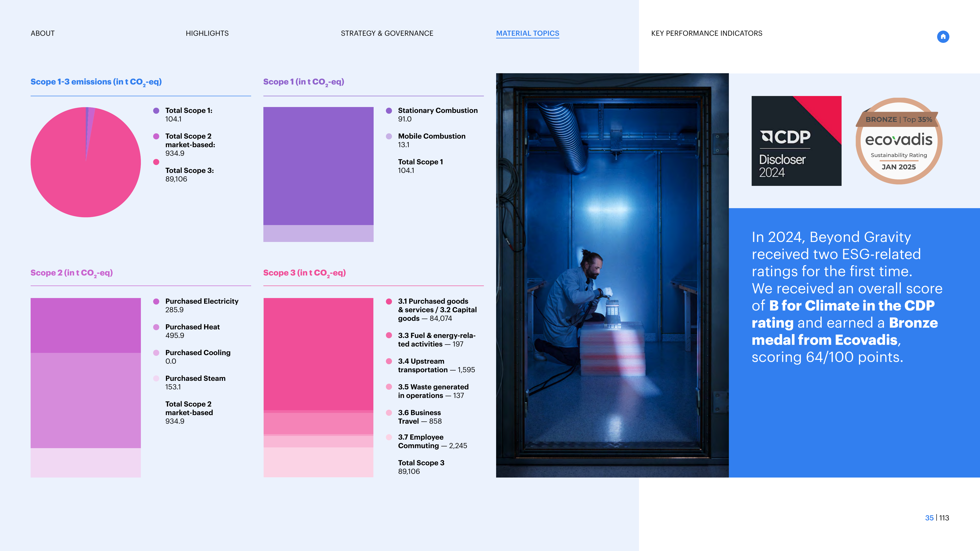
Task: Click the page number 35 | 113
Action: click(937, 518)
